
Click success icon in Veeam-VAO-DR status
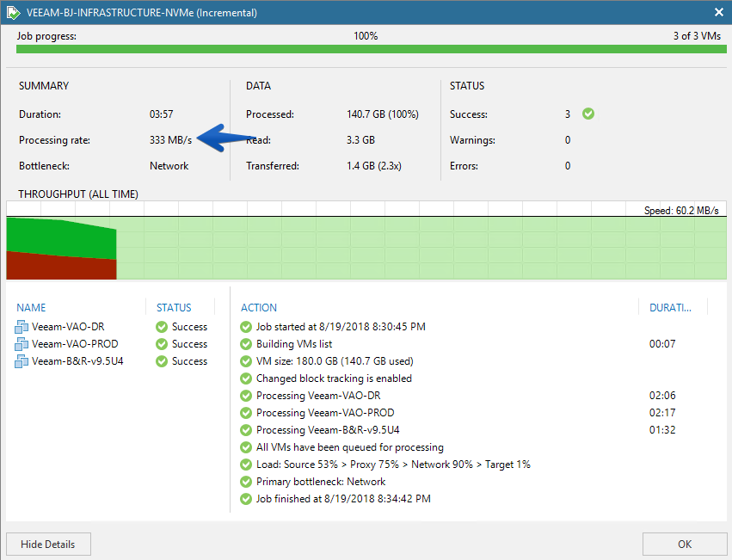point(162,327)
